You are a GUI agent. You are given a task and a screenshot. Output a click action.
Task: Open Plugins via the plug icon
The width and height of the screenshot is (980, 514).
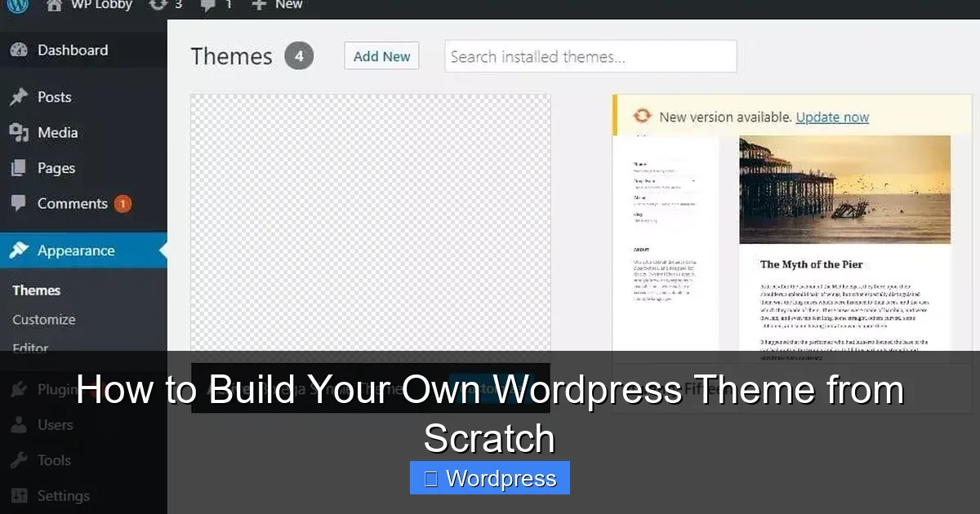coord(20,389)
